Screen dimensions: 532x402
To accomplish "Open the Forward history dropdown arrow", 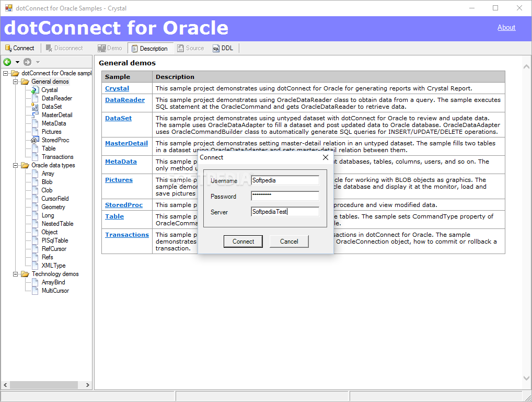I will pyautogui.click(x=38, y=62).
